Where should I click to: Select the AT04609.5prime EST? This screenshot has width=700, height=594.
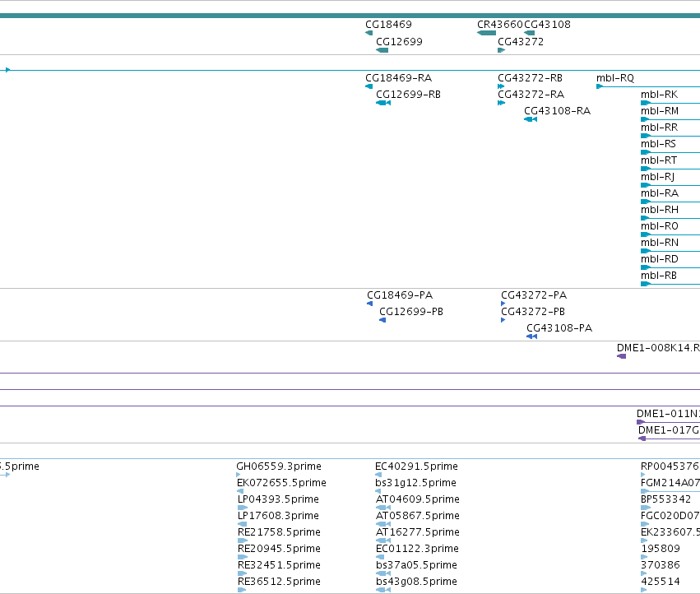point(383,508)
